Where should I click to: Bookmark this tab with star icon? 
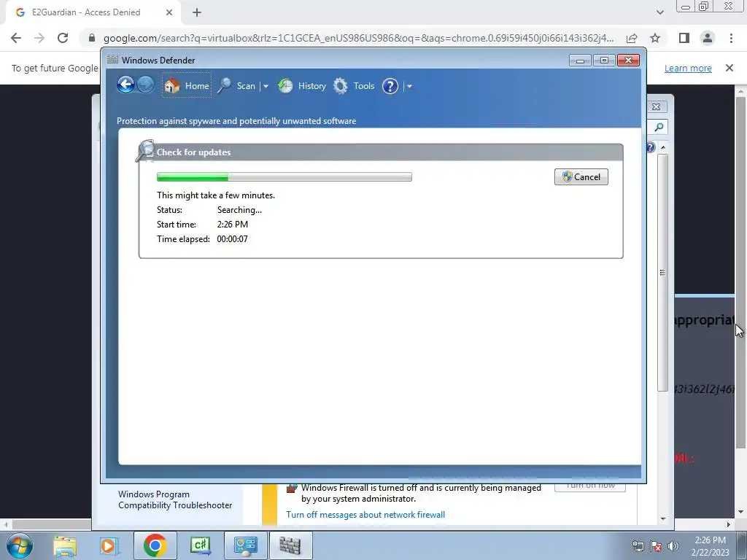point(655,38)
